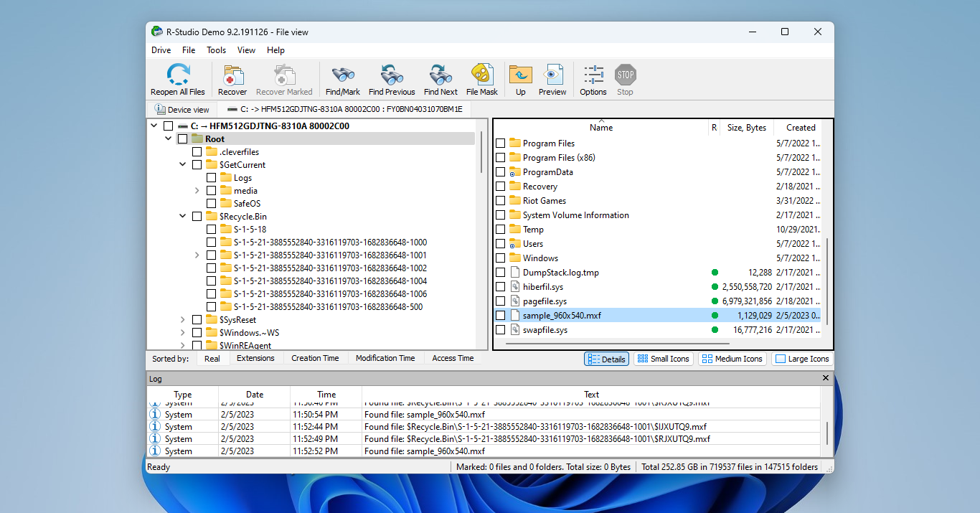980x513 pixels.
Task: Click the Reopen All Files toolbar icon
Action: tap(178, 75)
